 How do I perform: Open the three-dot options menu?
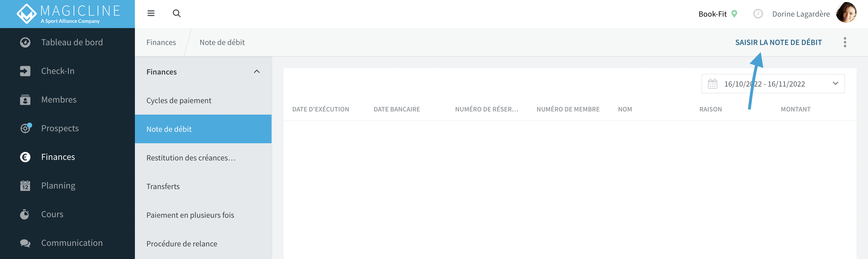(x=845, y=42)
